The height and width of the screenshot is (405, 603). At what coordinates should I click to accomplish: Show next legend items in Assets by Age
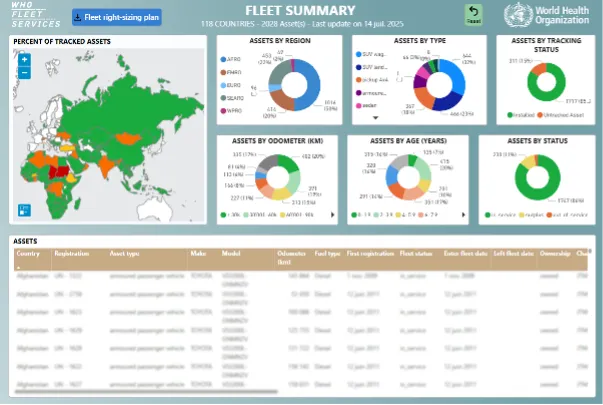(463, 215)
